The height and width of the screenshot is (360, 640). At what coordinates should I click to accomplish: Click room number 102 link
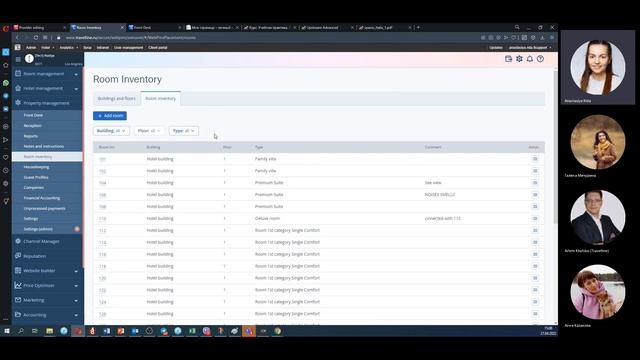102,171
